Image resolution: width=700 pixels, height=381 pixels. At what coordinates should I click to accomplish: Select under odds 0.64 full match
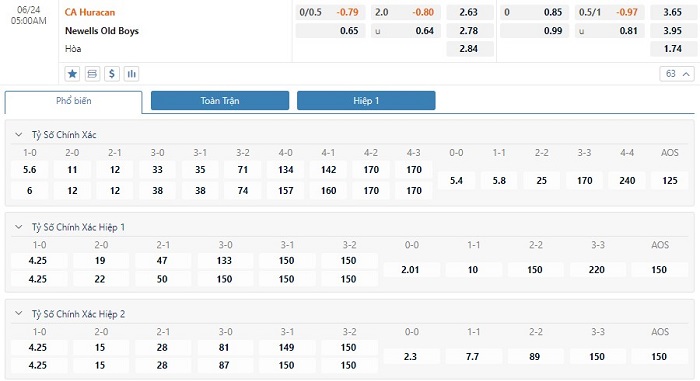(406, 31)
